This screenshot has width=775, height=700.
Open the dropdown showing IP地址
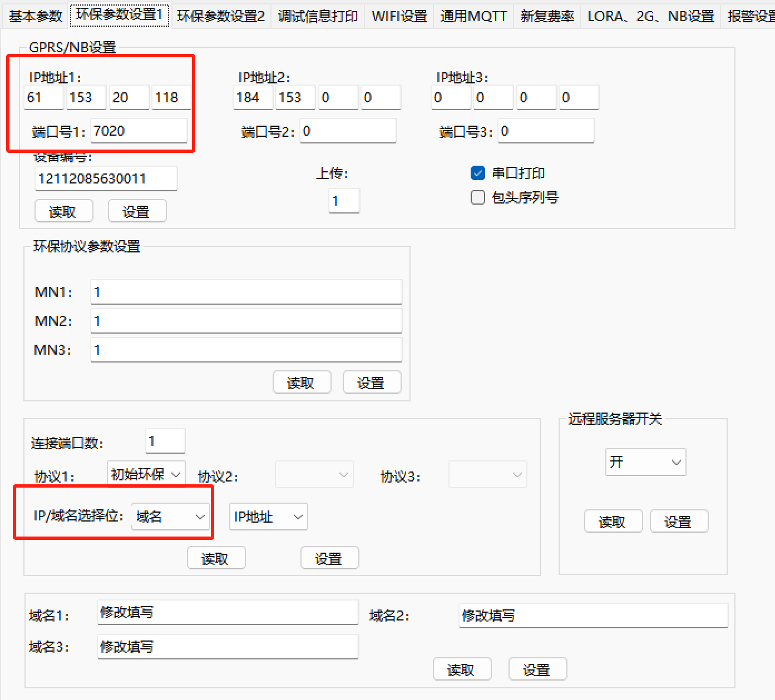(x=268, y=517)
